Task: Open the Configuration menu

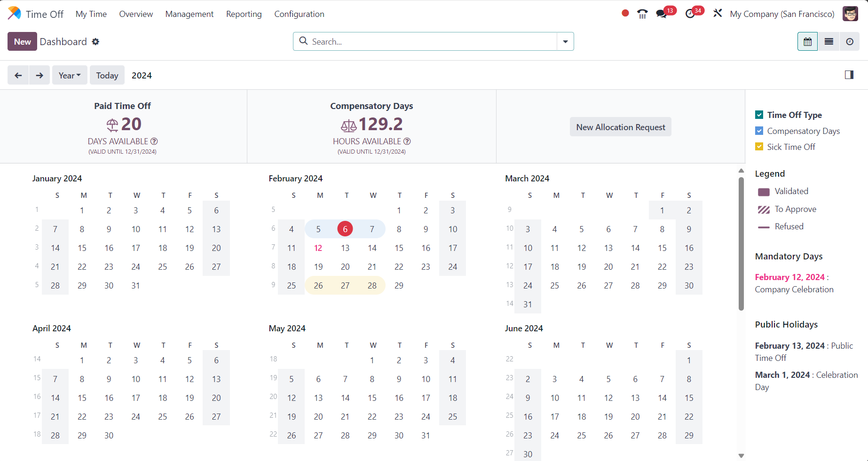Action: point(299,14)
